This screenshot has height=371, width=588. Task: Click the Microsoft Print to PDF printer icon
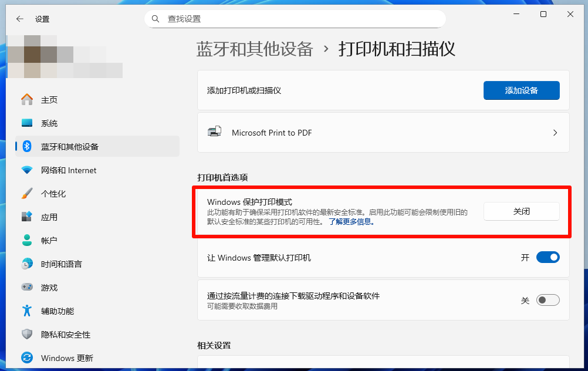[x=215, y=131]
